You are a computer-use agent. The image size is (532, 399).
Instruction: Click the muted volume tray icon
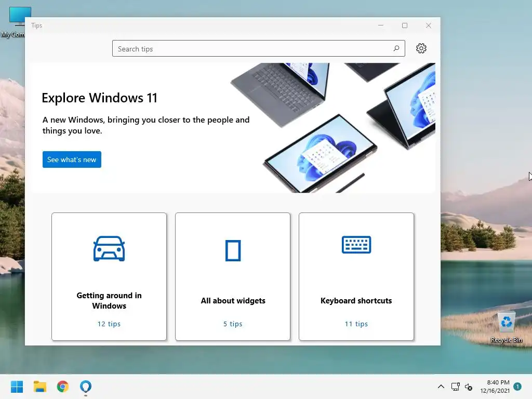469,387
